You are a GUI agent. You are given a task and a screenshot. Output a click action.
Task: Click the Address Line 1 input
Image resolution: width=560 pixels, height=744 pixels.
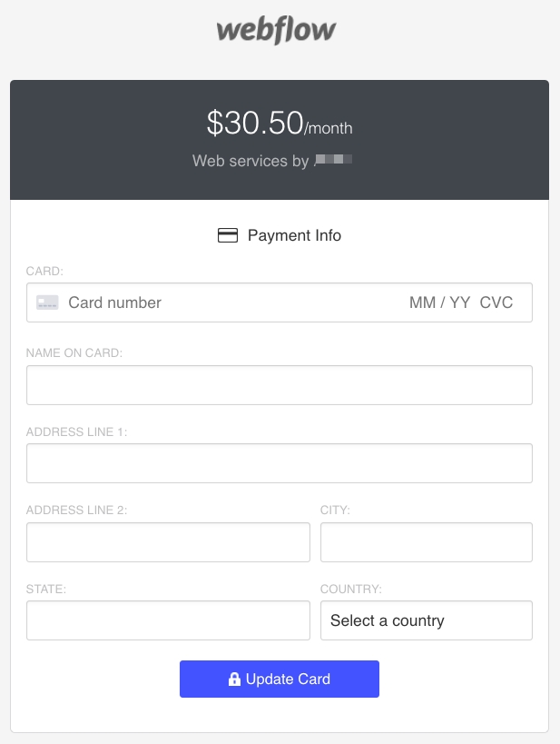point(279,463)
